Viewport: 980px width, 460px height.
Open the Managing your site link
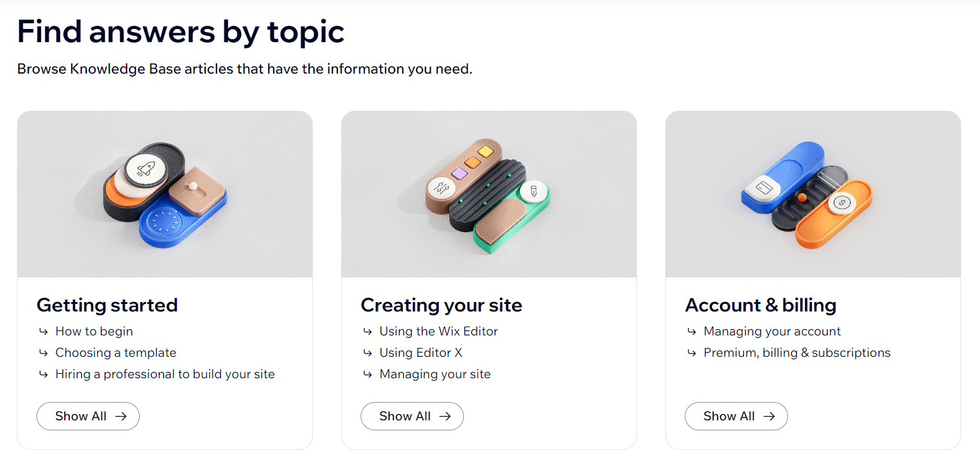tap(435, 374)
